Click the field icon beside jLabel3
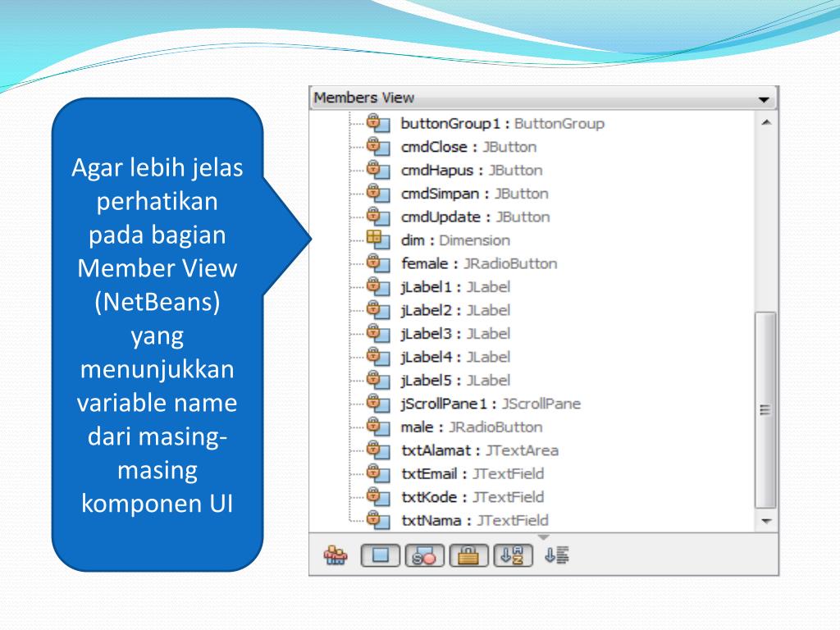Screen dimensions: 840x630 [378, 333]
